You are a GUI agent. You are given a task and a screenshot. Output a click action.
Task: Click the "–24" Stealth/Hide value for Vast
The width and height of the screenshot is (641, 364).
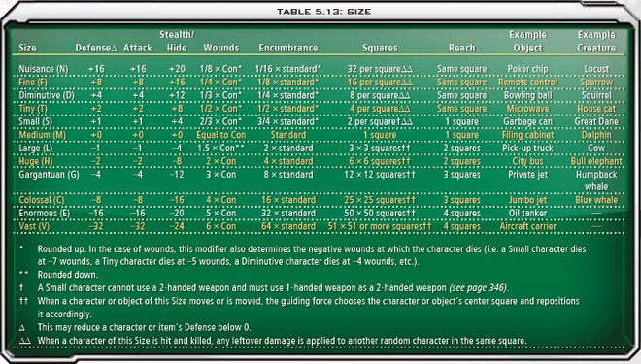point(177,226)
